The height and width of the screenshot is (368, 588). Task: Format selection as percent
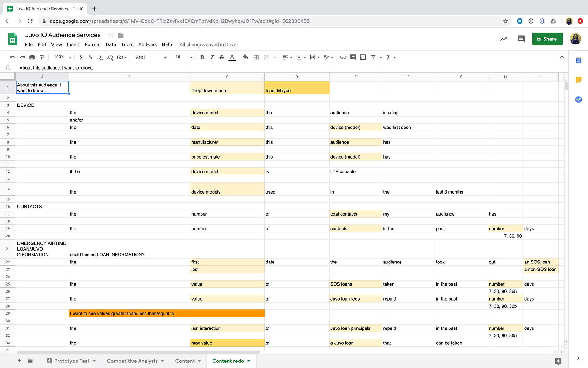coord(91,57)
